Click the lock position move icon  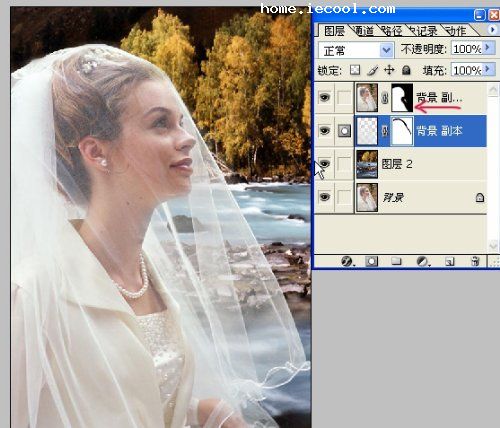(x=389, y=70)
